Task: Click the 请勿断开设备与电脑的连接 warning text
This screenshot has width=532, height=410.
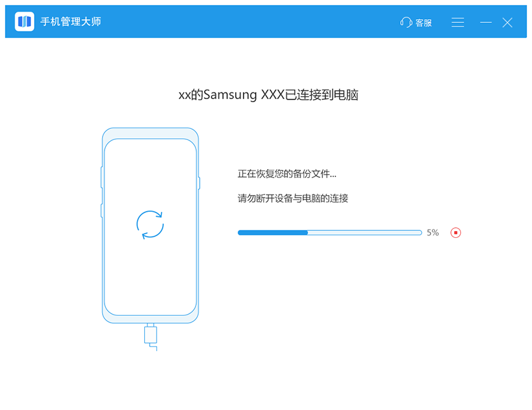Action: (x=293, y=198)
